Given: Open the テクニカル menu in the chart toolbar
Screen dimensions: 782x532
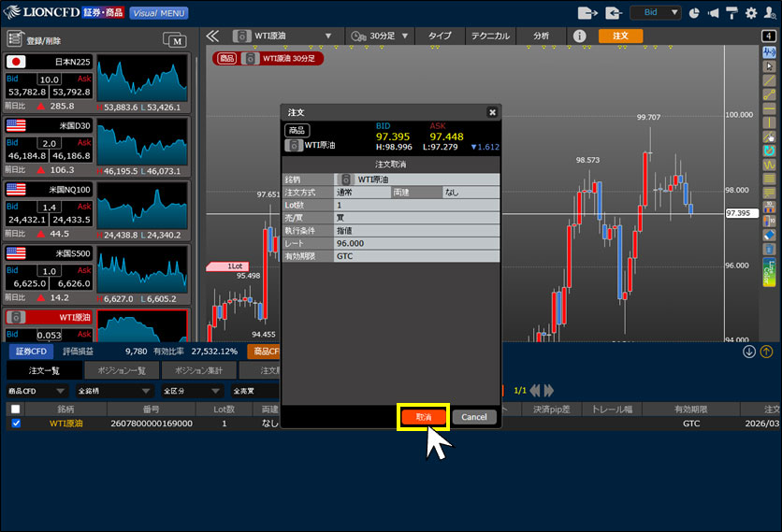Looking at the screenshot, I should tap(490, 36).
